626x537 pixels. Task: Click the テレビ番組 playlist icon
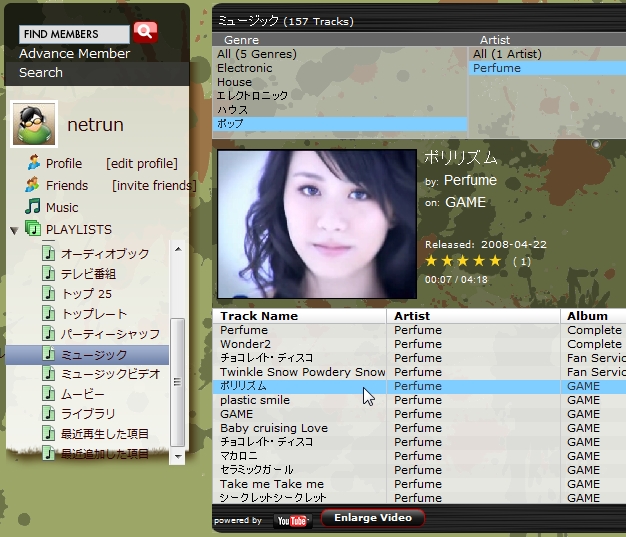click(x=49, y=273)
